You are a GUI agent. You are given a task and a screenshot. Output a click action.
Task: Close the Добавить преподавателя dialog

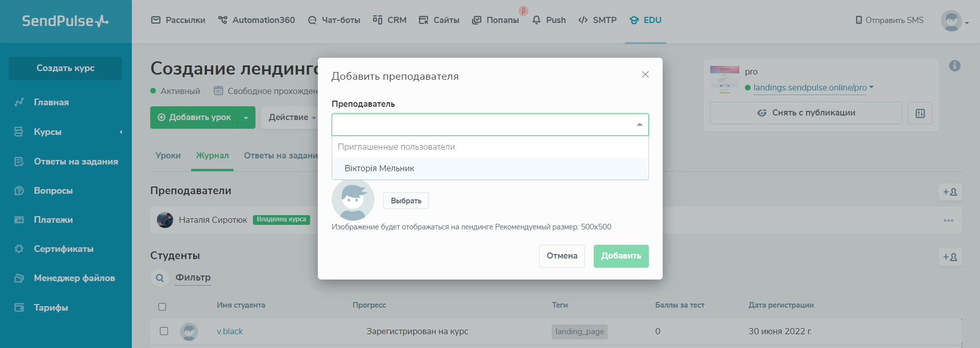(x=645, y=75)
